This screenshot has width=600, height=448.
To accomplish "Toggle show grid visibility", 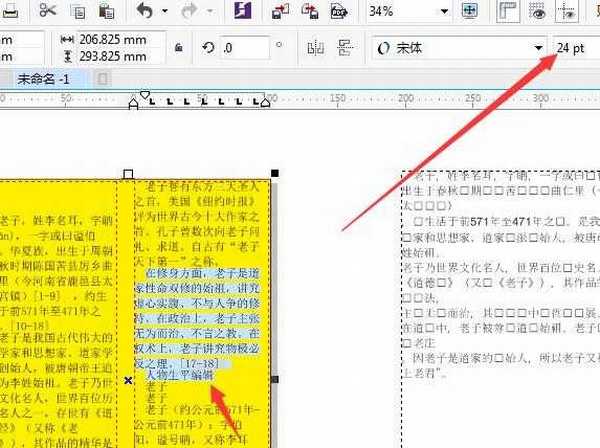I will click(x=538, y=11).
